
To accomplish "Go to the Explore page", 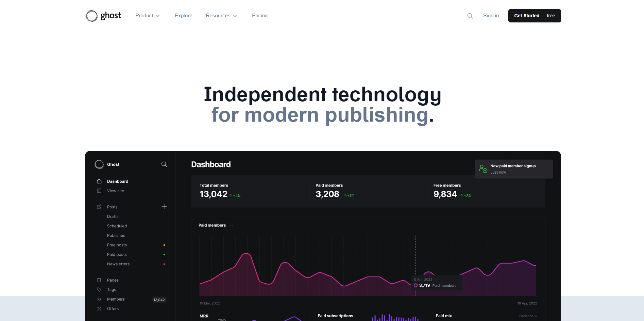I will (183, 16).
